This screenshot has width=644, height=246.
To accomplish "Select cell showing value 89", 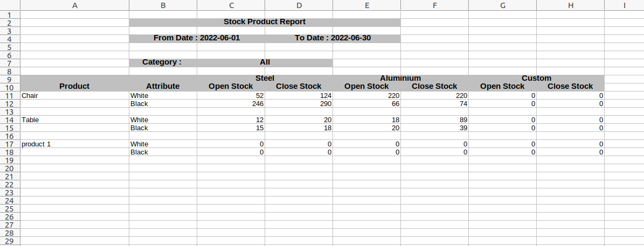I will tap(434, 120).
